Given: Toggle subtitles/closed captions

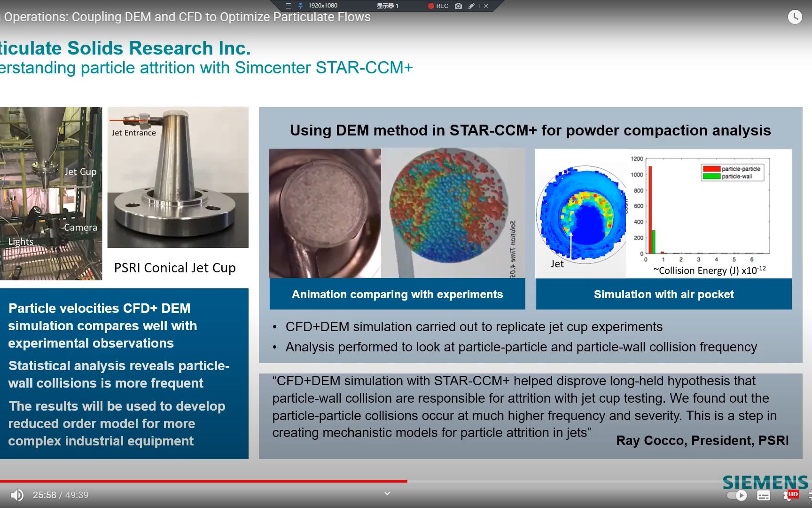Looking at the screenshot, I should click(x=764, y=495).
